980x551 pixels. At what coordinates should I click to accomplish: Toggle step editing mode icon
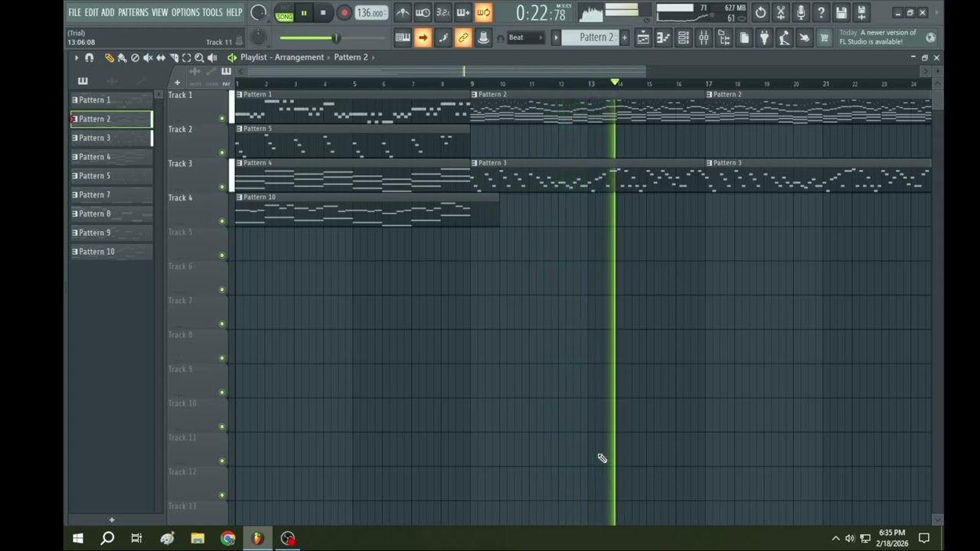pyautogui.click(x=443, y=37)
